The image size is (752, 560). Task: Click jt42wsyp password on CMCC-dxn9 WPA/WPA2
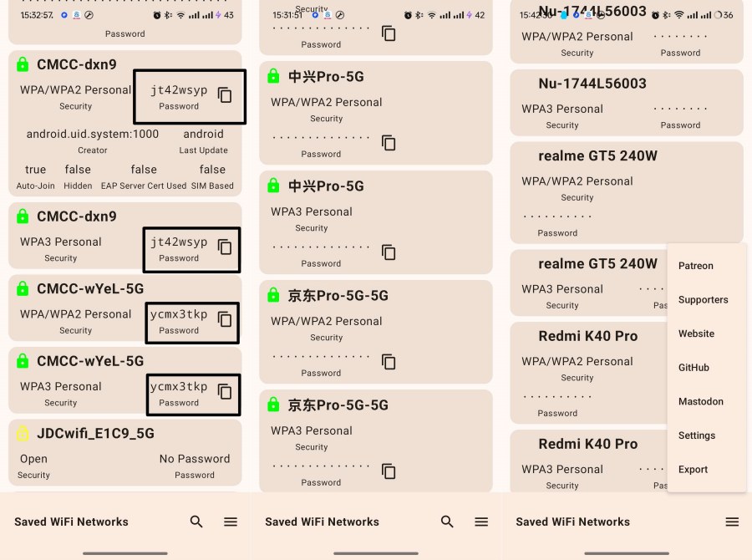coord(179,90)
